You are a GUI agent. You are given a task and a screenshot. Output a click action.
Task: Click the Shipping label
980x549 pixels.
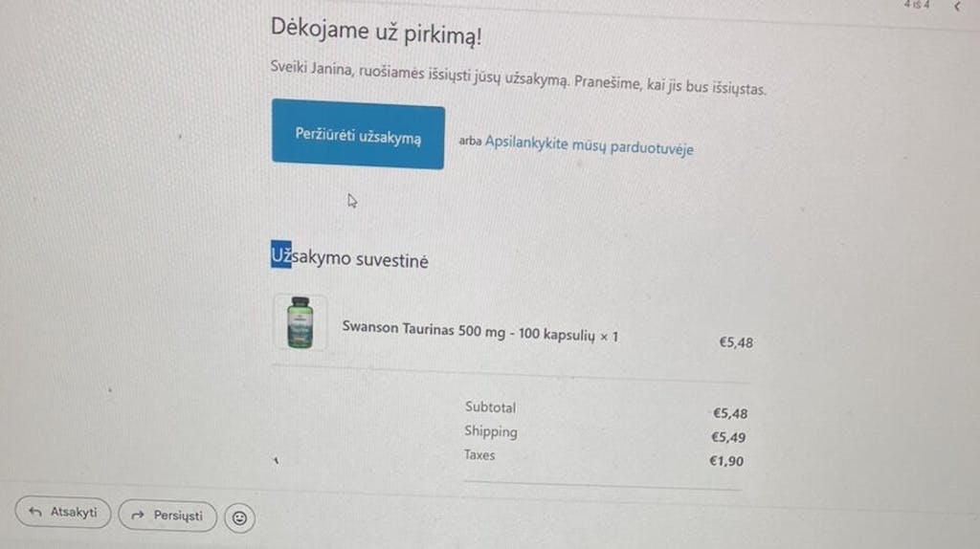tap(491, 431)
